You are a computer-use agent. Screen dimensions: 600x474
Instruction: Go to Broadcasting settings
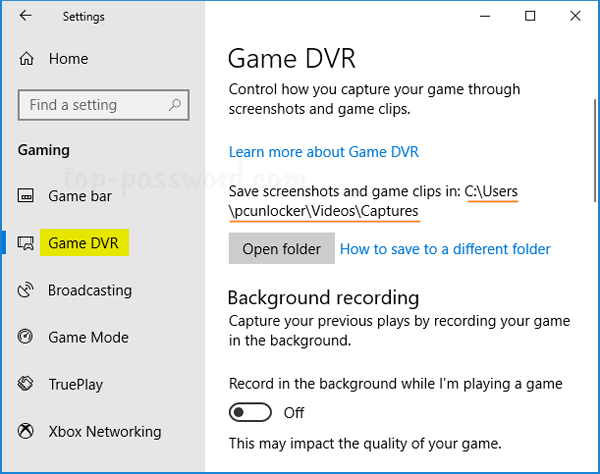[x=90, y=291]
